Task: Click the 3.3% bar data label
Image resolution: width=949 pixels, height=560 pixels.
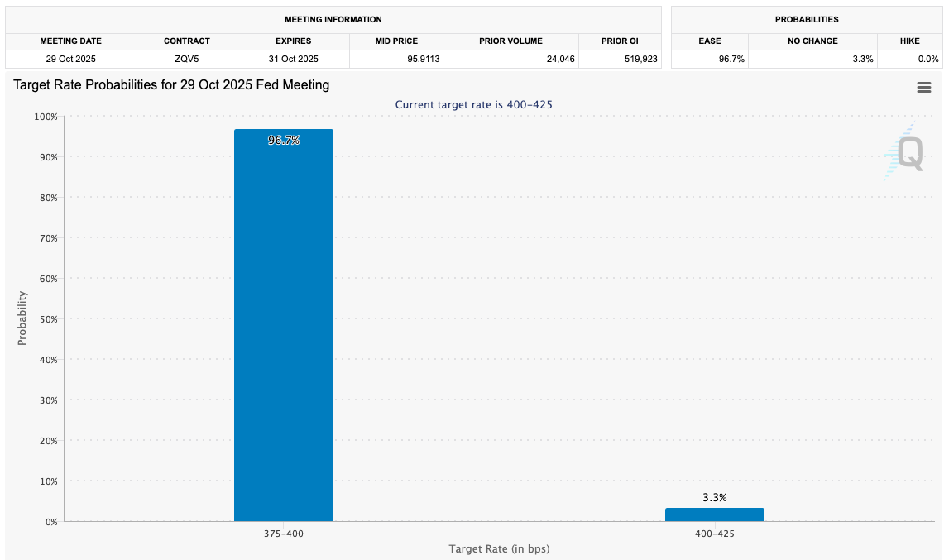Action: 714,497
